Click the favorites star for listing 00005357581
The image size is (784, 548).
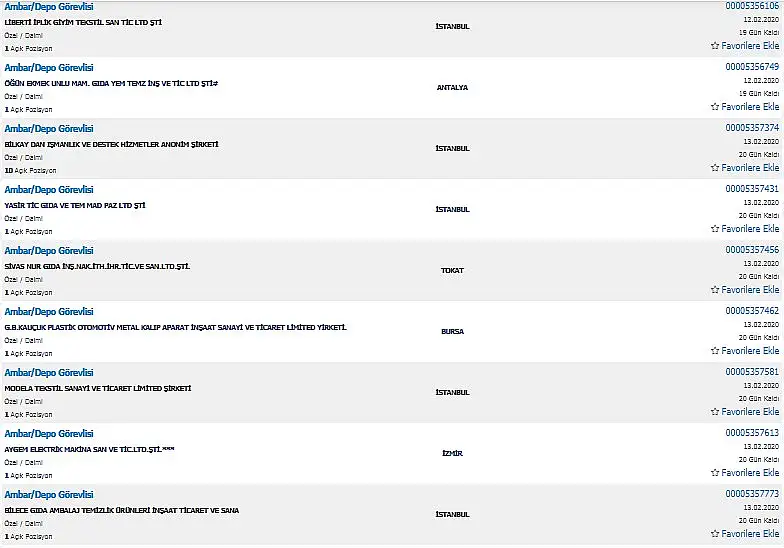click(715, 412)
